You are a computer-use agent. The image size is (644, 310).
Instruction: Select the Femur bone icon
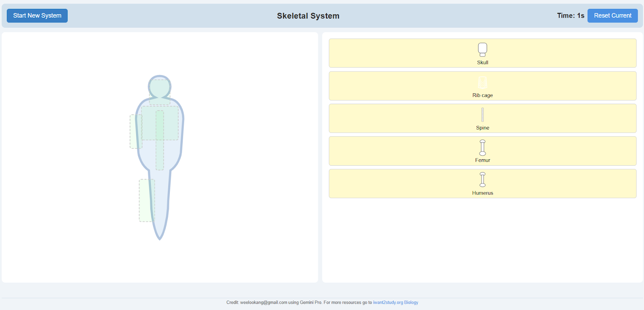pos(483,148)
